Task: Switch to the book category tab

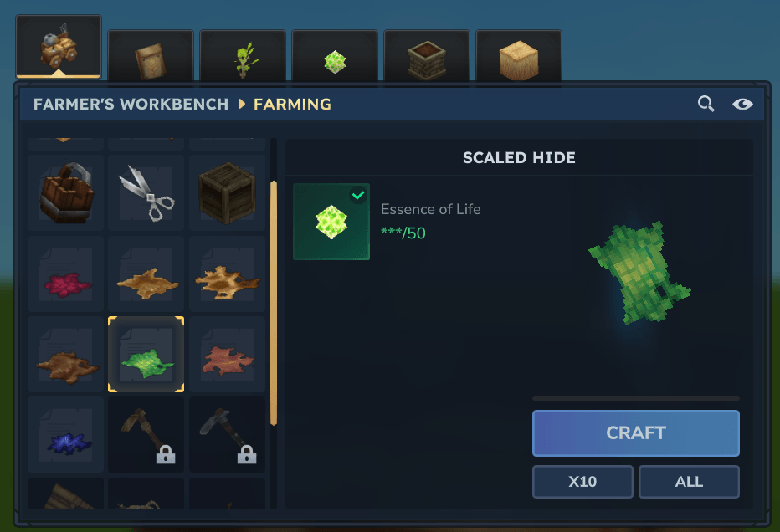Action: coord(151,56)
